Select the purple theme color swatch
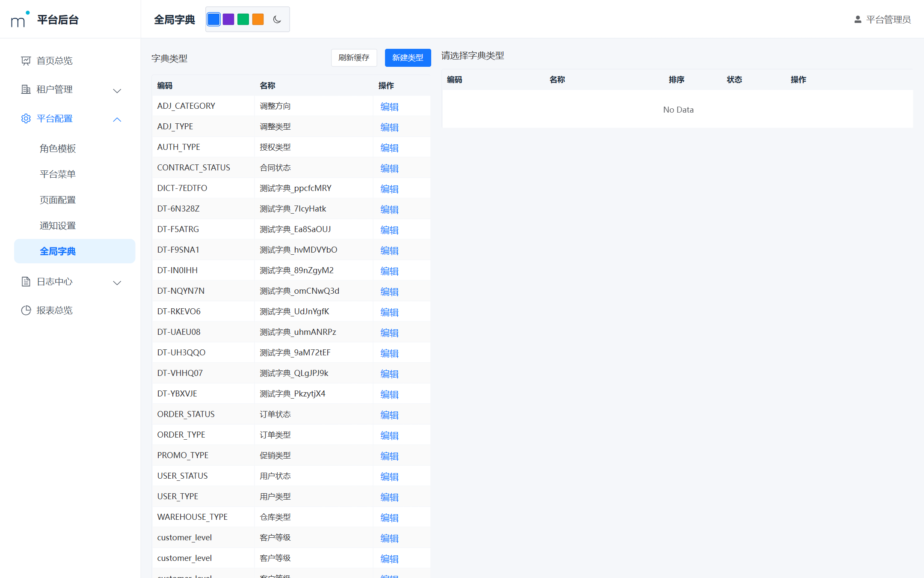This screenshot has height=578, width=924. [x=228, y=19]
